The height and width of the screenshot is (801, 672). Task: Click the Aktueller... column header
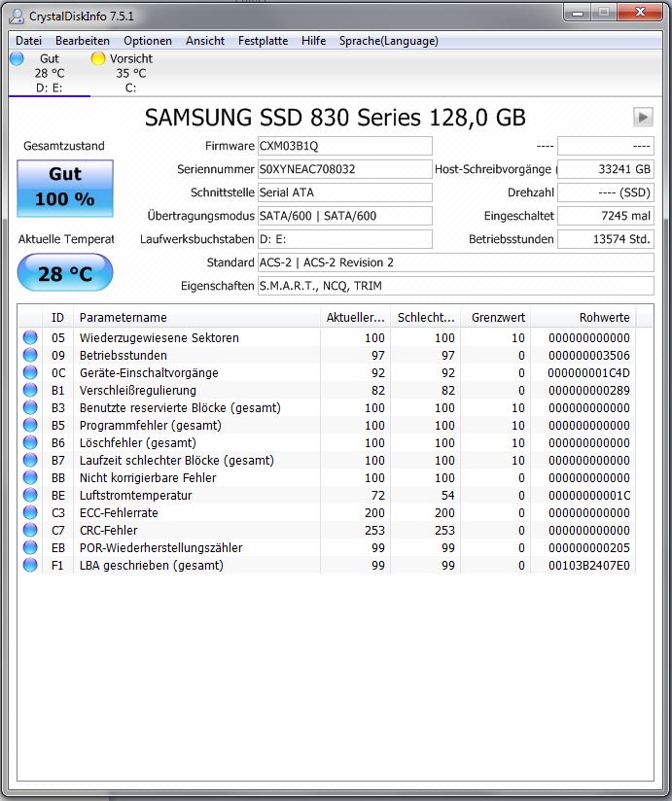point(355,317)
